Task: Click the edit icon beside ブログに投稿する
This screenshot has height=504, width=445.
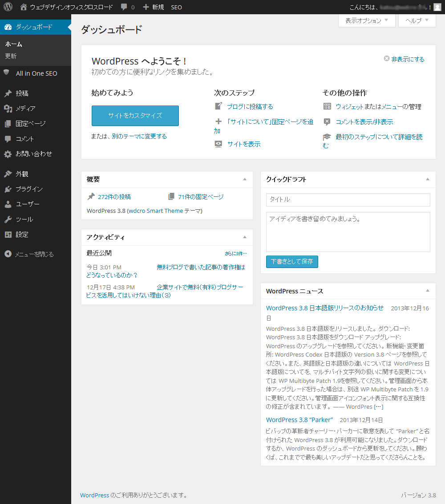Action: (218, 106)
